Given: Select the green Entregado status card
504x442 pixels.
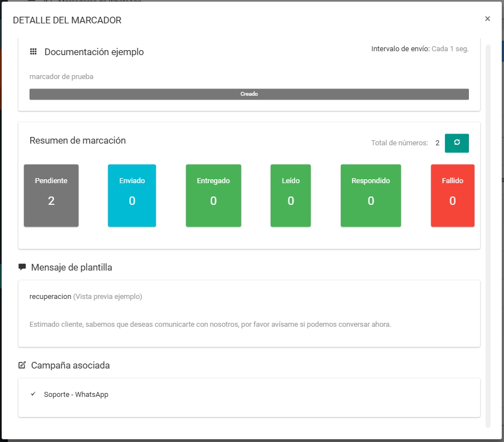Looking at the screenshot, I should pos(213,195).
